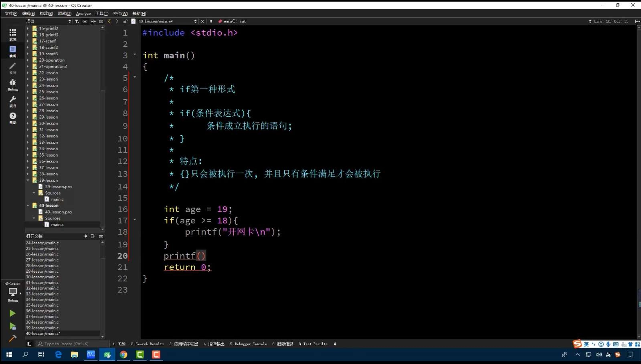Image resolution: width=641 pixels, height=364 pixels.
Task: Split the project panel view
Action: [93, 21]
